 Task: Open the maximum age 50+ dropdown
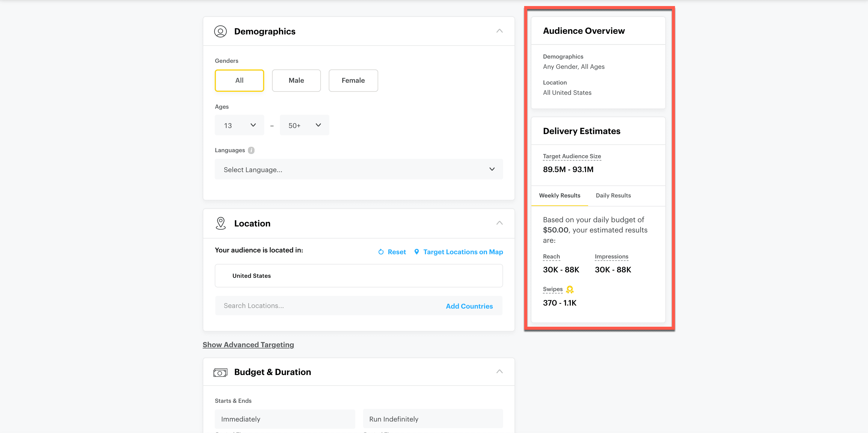(x=304, y=125)
